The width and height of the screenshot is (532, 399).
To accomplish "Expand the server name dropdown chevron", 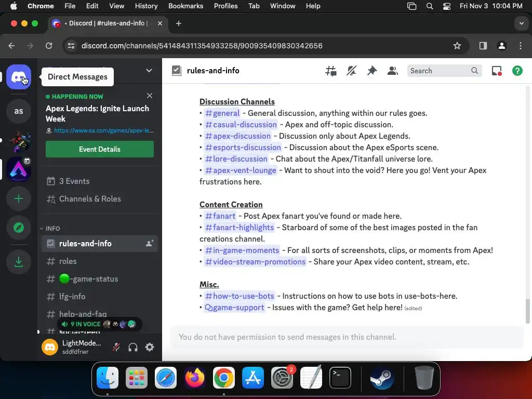I will [149, 70].
